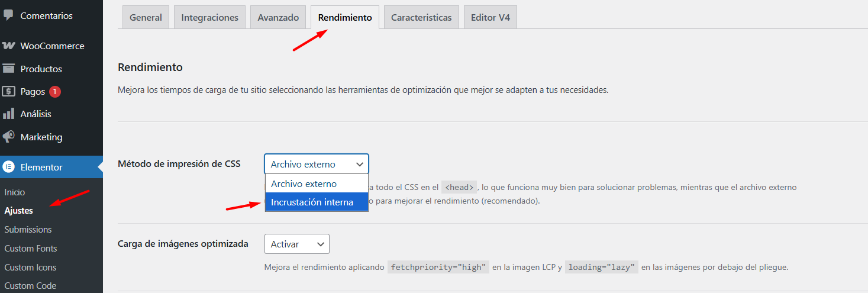The width and height of the screenshot is (868, 293).
Task: Switch to the General tab
Action: (x=146, y=18)
